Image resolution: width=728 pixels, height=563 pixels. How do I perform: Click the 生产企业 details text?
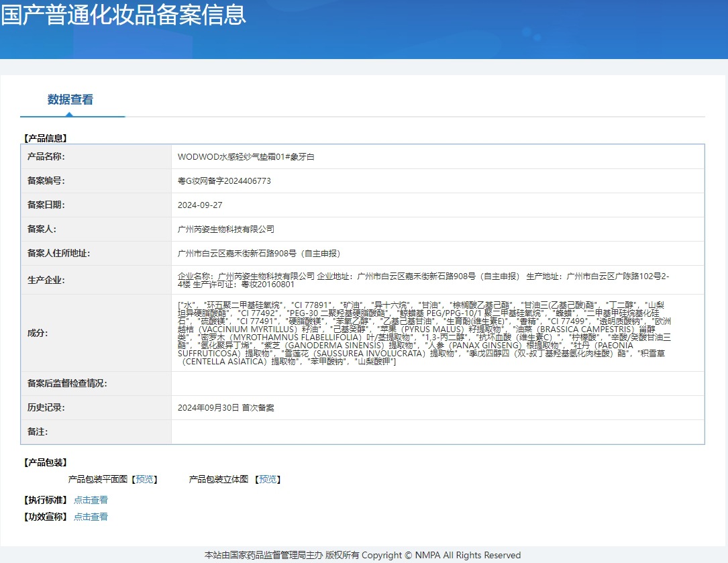click(423, 280)
